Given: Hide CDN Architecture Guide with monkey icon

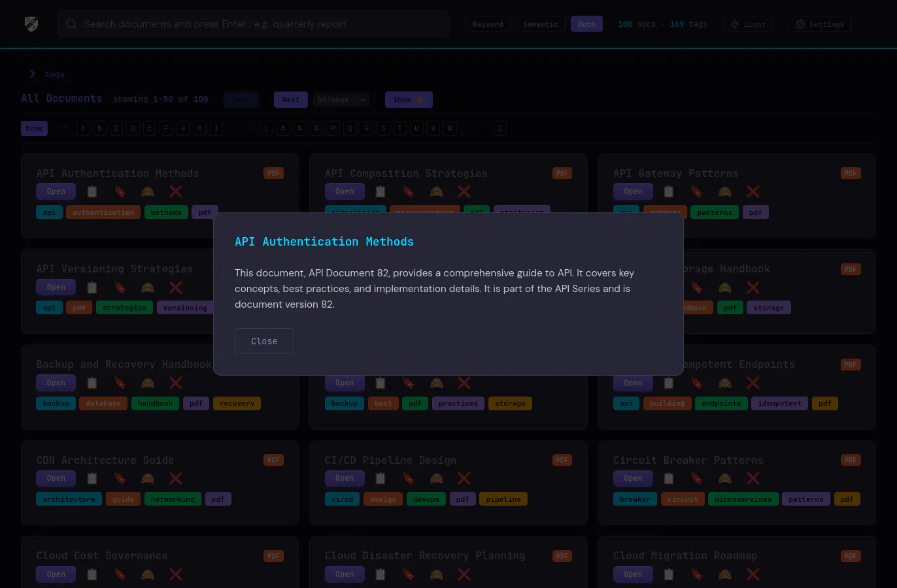Looking at the screenshot, I should (148, 478).
